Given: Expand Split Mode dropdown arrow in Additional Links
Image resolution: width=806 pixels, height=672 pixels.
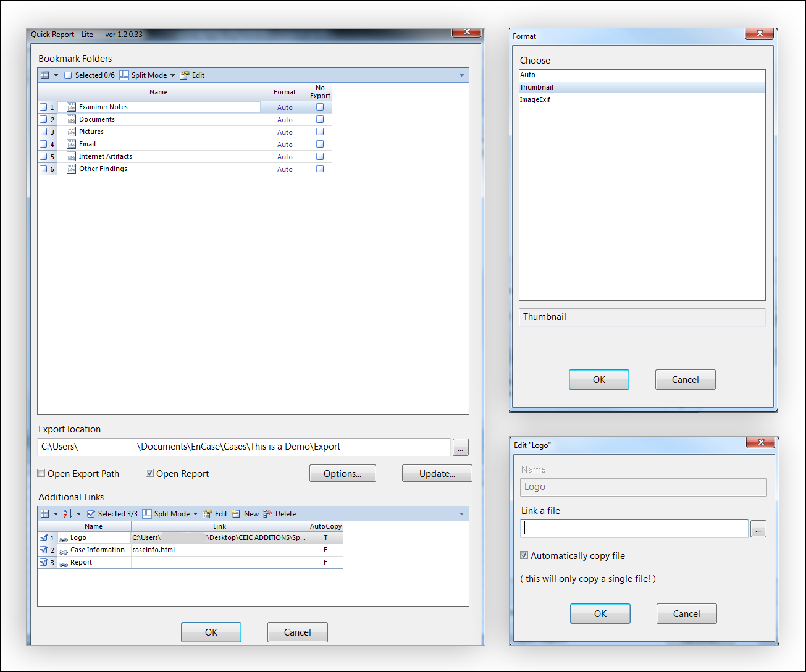Looking at the screenshot, I should pyautogui.click(x=195, y=514).
